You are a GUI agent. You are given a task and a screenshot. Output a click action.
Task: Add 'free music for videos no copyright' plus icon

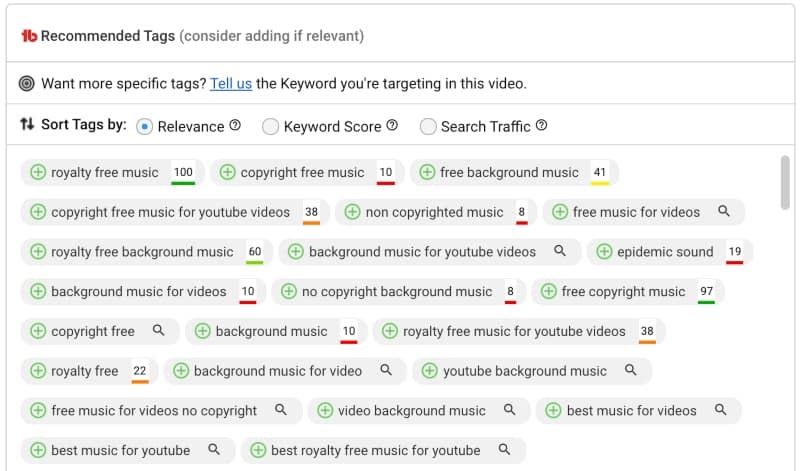coord(38,410)
